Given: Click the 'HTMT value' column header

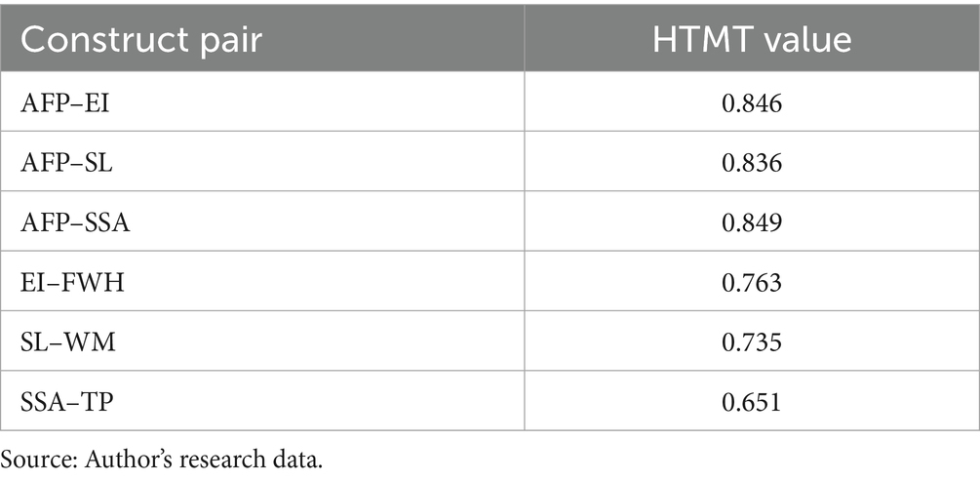Looking at the screenshot, I should click(751, 40).
